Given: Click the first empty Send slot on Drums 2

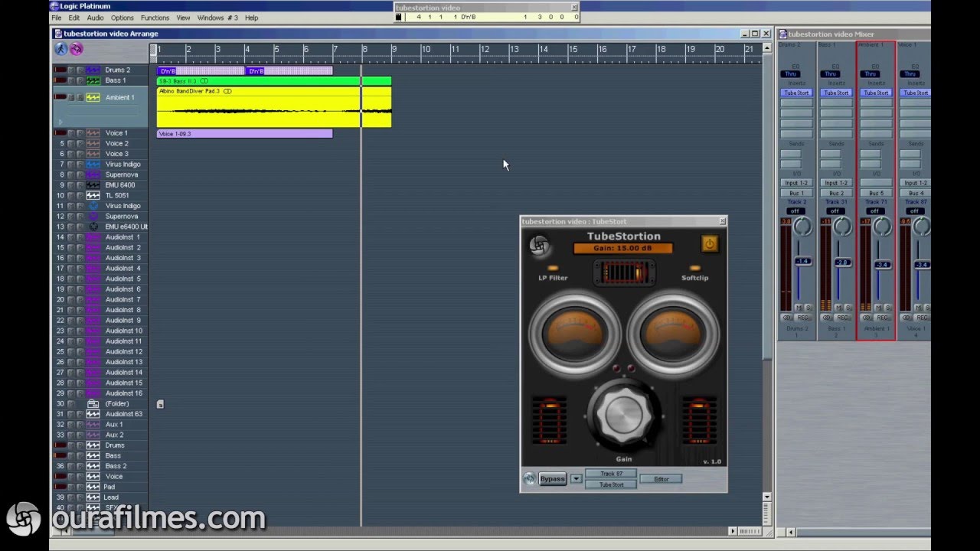Looking at the screenshot, I should (791, 154).
